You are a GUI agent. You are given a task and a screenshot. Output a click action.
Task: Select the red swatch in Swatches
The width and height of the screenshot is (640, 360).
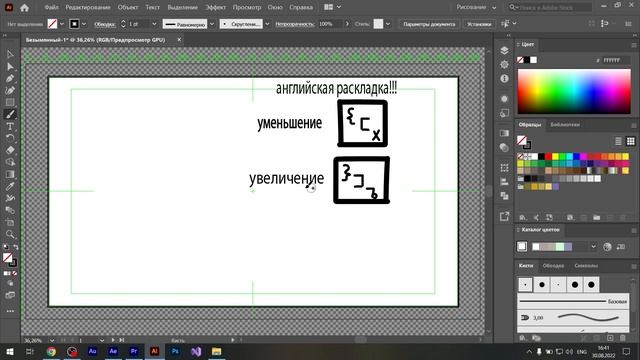(x=549, y=156)
